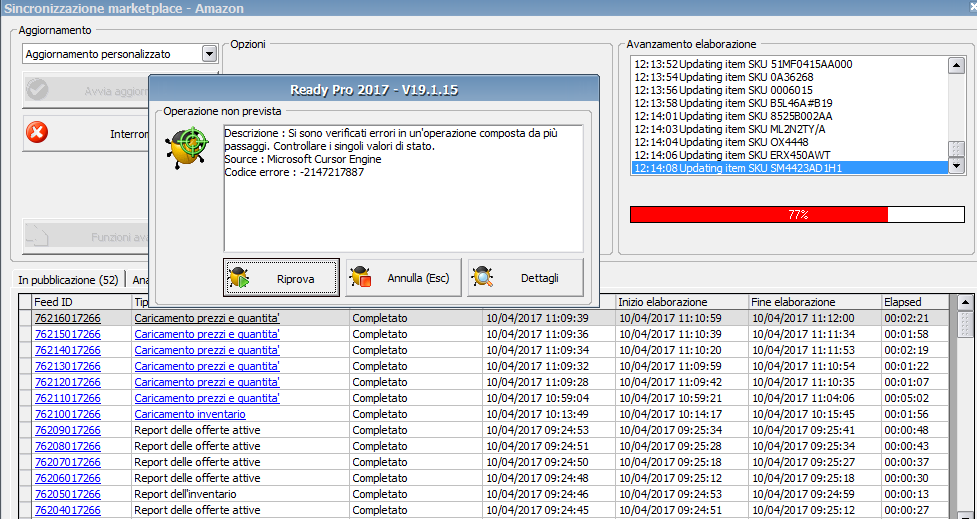Open feed link 76214017266
977x519 pixels.
pyautogui.click(x=67, y=350)
